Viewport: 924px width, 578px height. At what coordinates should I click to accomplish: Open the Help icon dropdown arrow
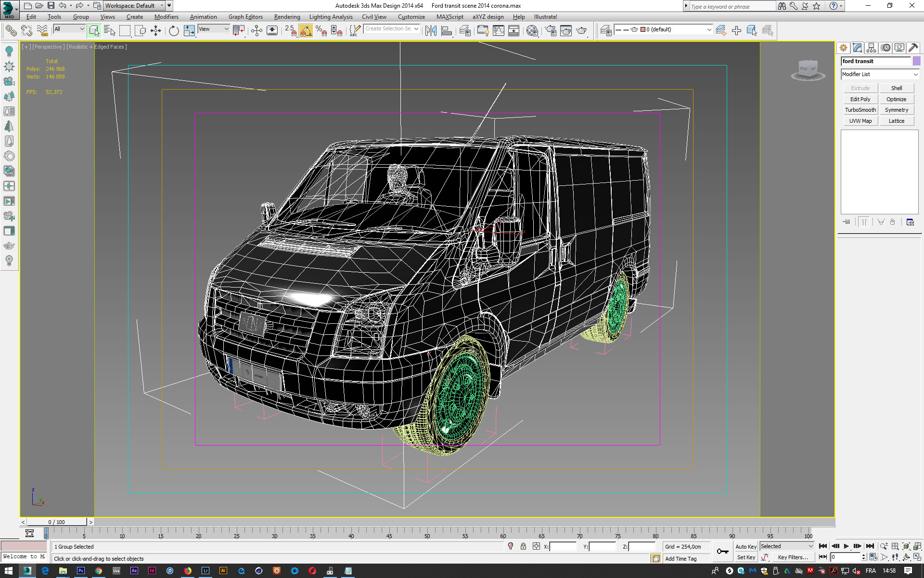pos(841,6)
